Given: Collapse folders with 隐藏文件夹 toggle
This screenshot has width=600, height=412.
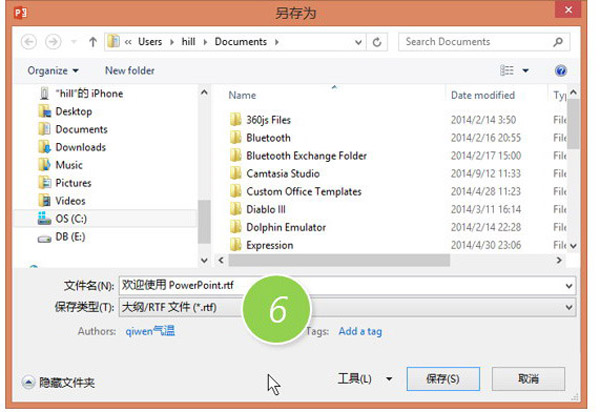Looking at the screenshot, I should click(x=59, y=382).
